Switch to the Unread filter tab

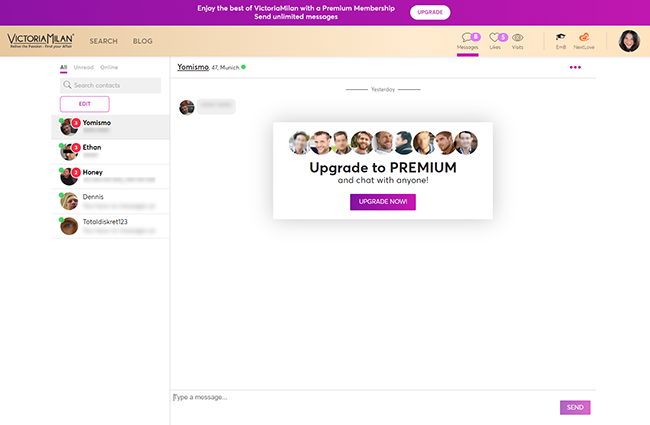point(83,67)
